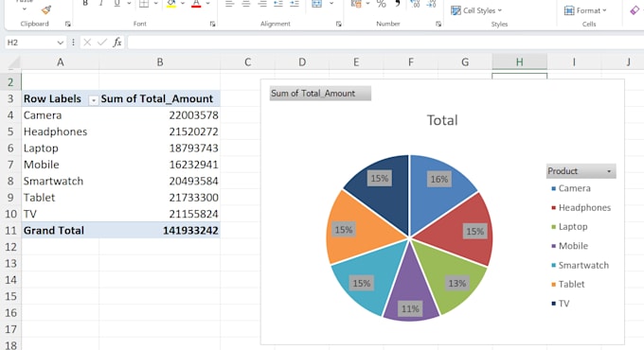Select the Smartwatch row label cell
The image size is (644, 350).
60,181
